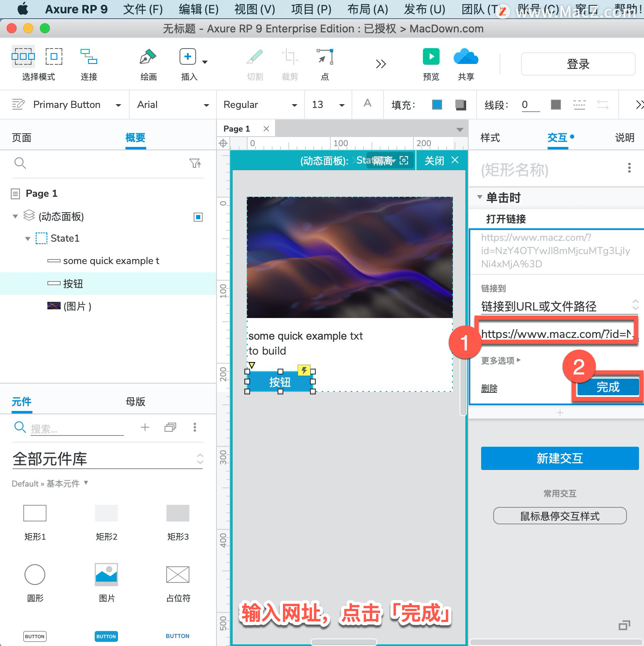Open the blue fill color swatch

pyautogui.click(x=437, y=105)
